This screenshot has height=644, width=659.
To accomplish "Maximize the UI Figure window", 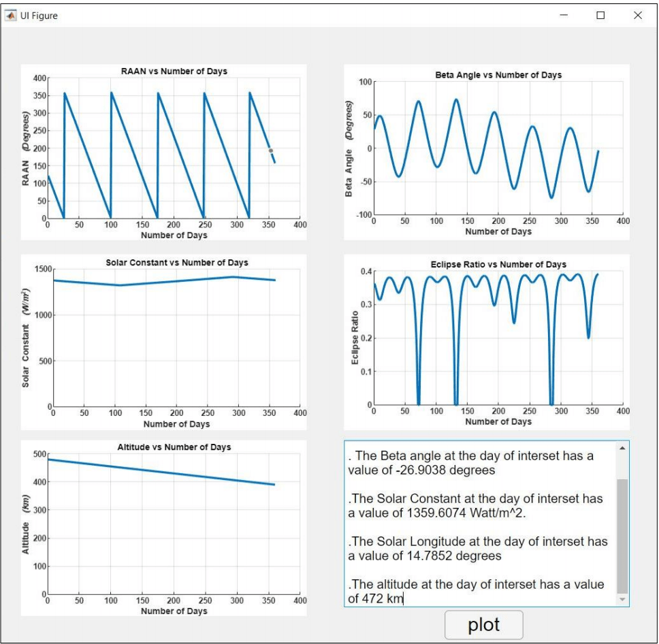I will click(x=600, y=15).
